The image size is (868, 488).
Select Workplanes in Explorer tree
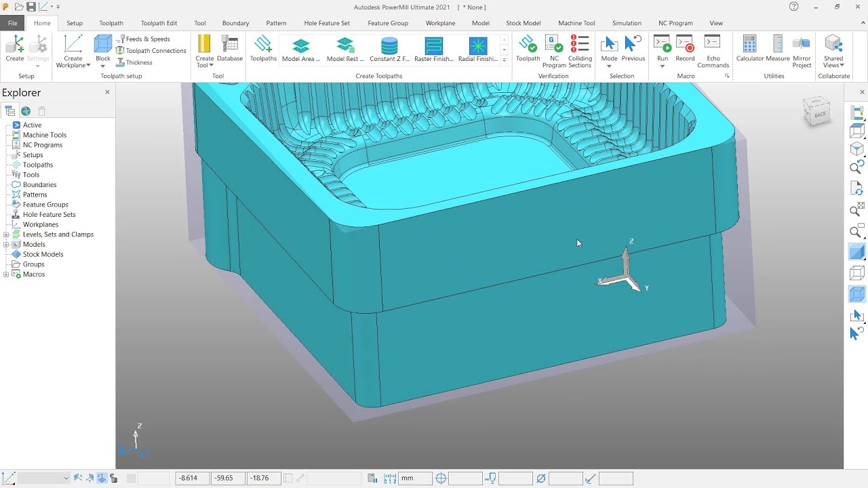click(41, 224)
